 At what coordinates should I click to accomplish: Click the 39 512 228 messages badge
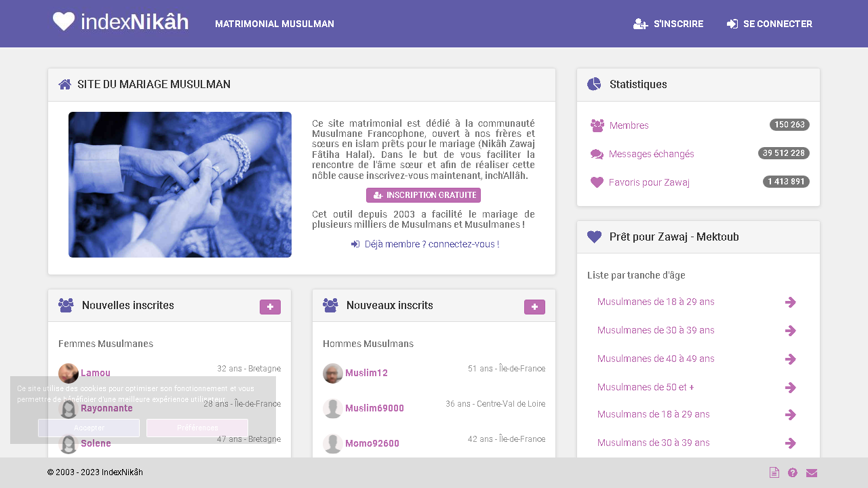(x=784, y=153)
